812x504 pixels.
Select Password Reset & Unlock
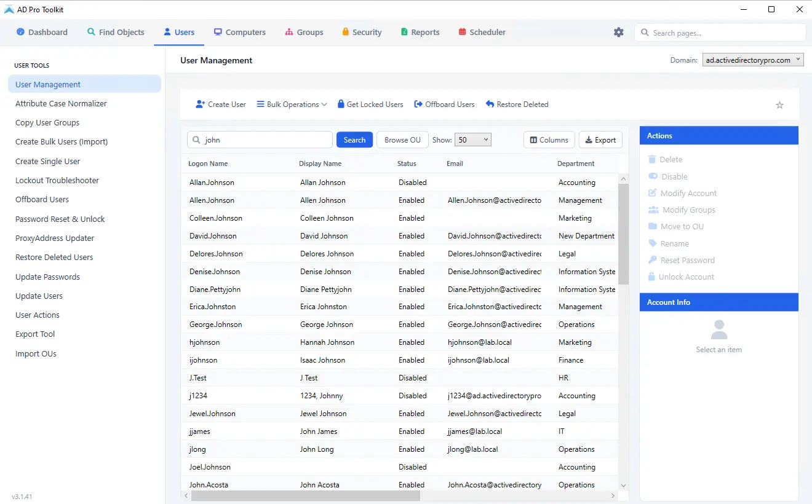click(x=84, y=219)
